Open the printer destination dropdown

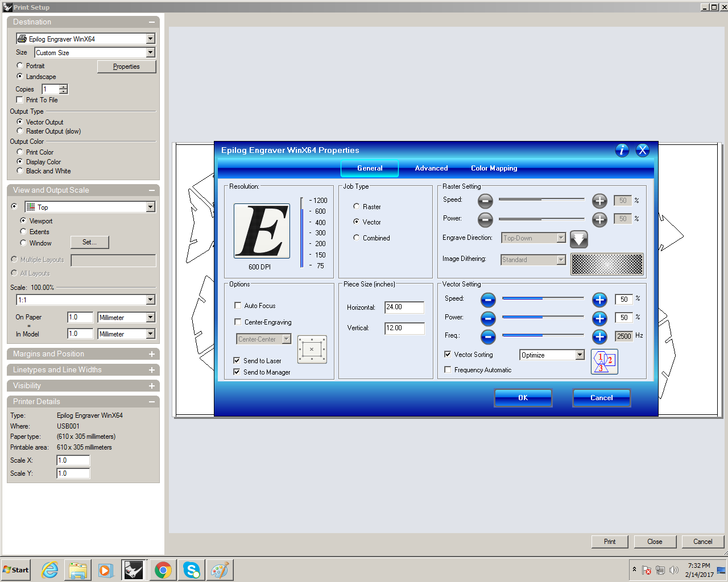tap(151, 39)
